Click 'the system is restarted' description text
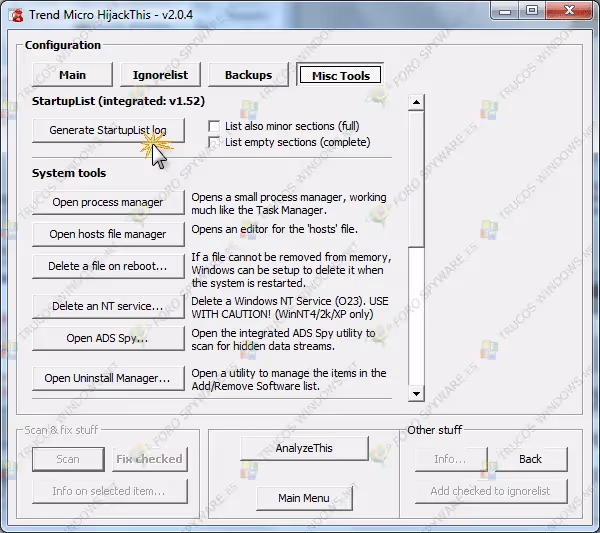This screenshot has width=600, height=533. (249, 284)
